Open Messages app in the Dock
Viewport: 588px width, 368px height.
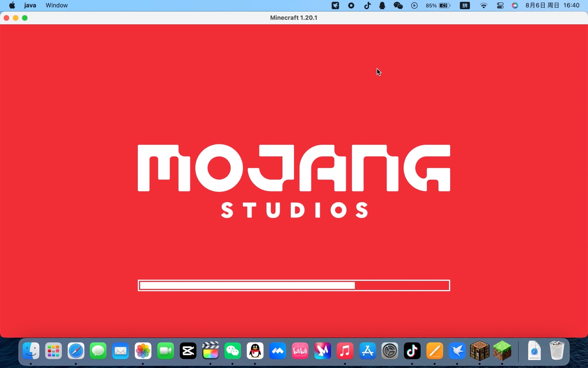pyautogui.click(x=98, y=351)
